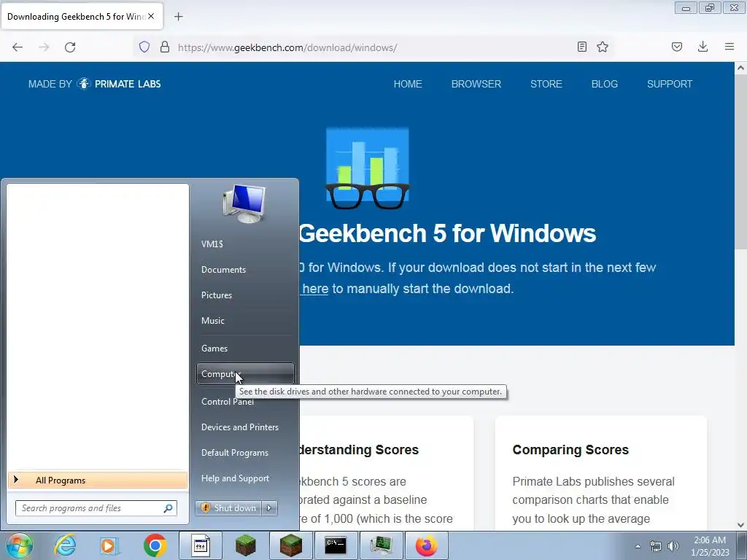Open BLOG link in site navigation
Image resolution: width=747 pixels, height=560 pixels.
[605, 84]
